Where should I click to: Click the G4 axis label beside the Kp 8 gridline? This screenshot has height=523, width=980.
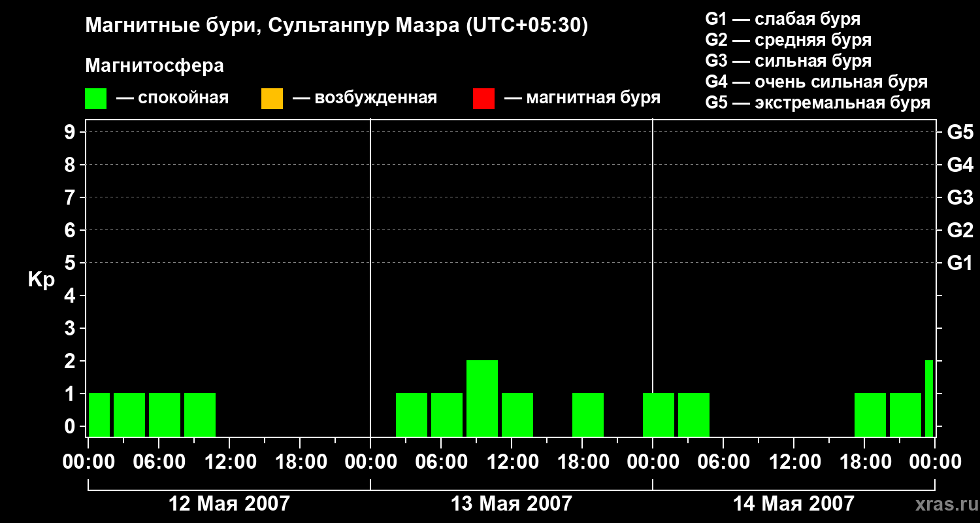pos(960,165)
